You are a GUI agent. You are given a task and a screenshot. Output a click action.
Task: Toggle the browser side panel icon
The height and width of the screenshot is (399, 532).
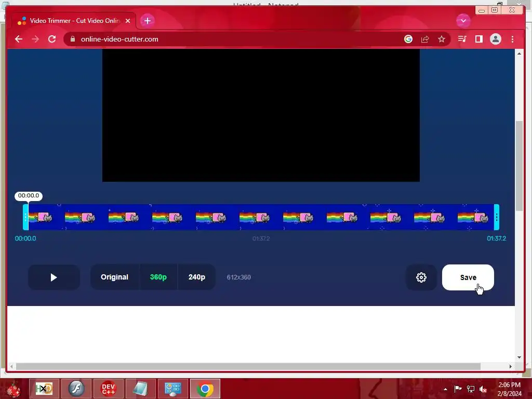tap(478, 39)
